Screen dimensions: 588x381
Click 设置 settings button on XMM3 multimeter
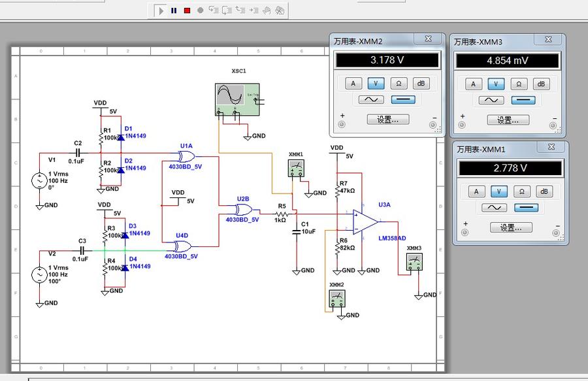pos(509,120)
